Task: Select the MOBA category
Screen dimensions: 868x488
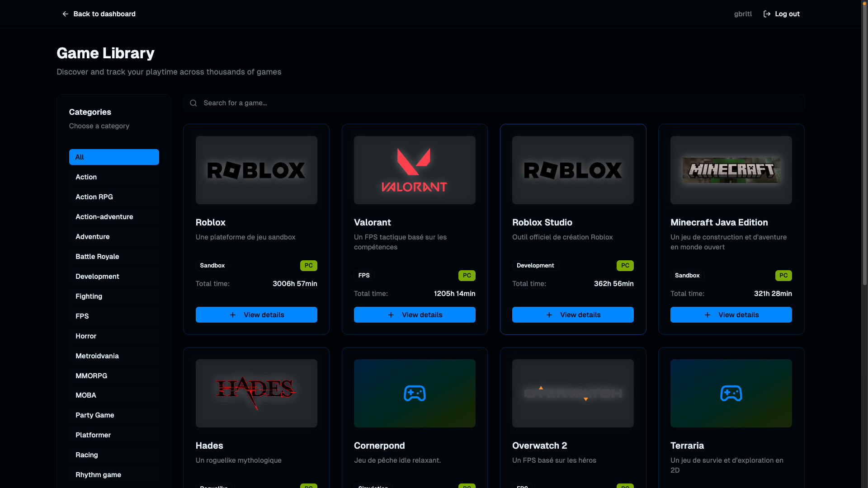Action: [113, 395]
